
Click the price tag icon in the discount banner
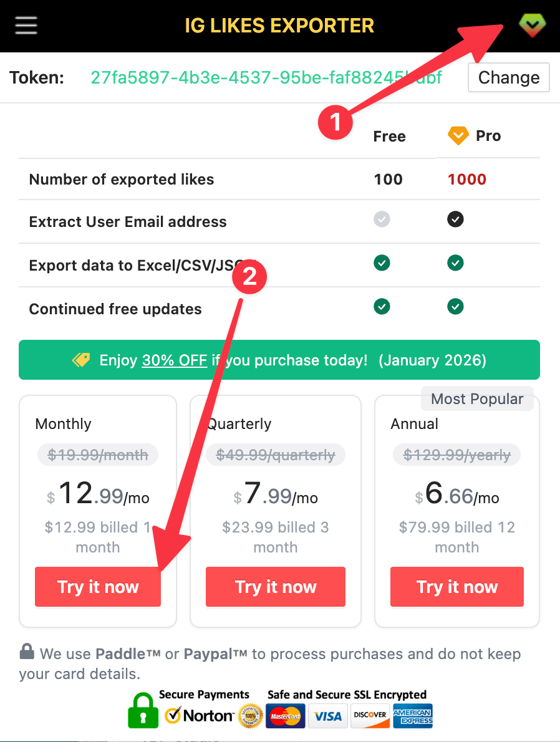(79, 360)
